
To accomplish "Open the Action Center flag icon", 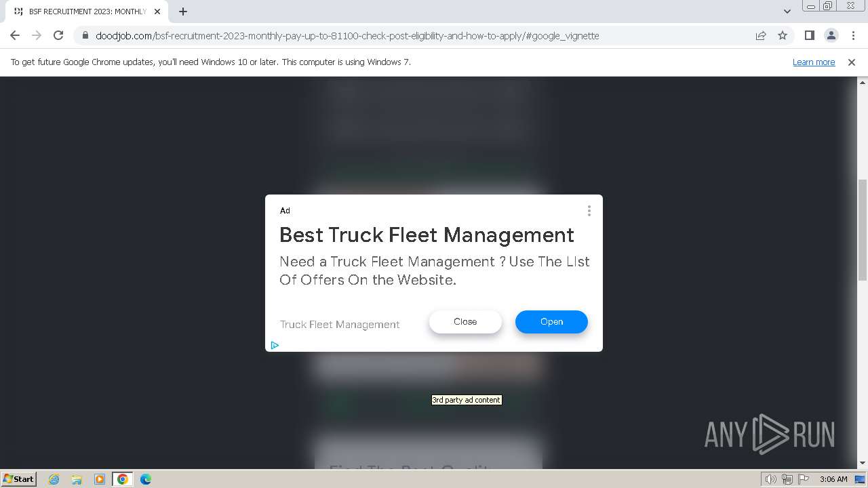I will tap(804, 479).
